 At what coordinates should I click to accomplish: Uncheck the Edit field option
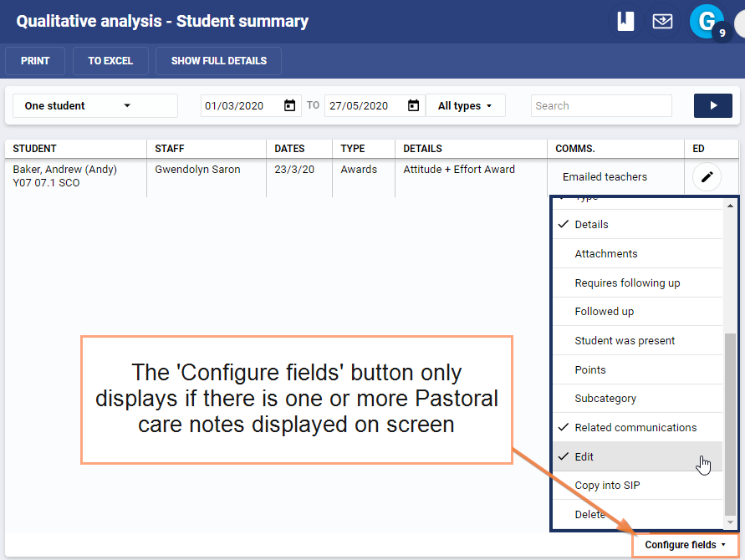(584, 456)
